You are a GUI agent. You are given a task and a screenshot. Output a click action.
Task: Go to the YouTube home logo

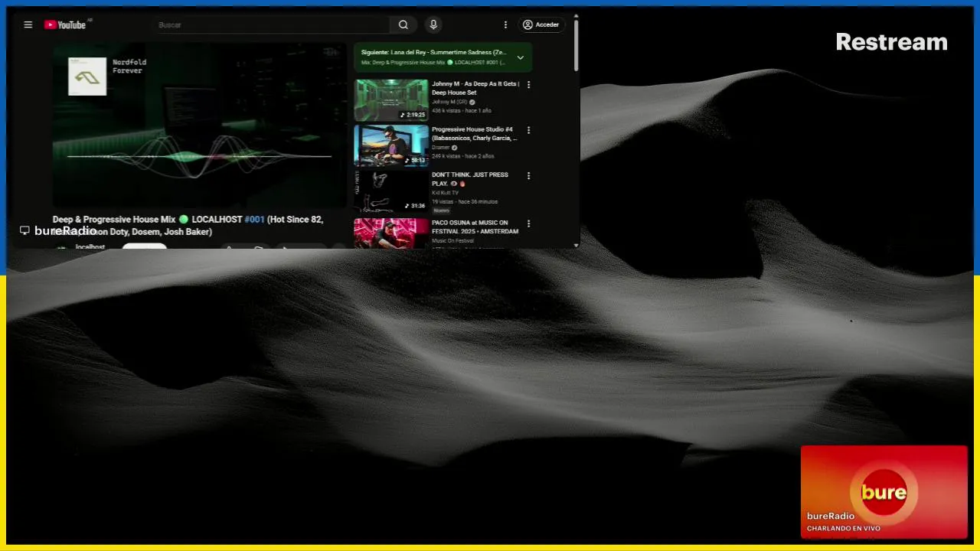coord(65,24)
